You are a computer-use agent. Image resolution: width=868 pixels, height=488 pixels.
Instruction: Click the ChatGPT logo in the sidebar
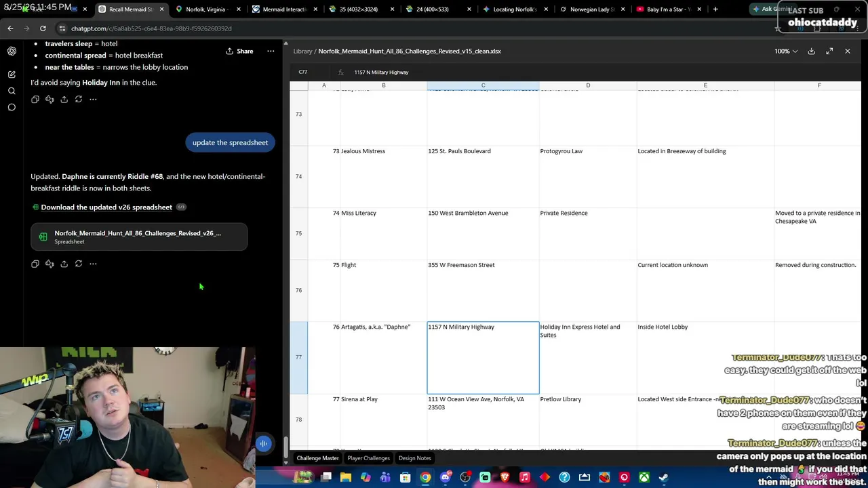click(x=12, y=51)
